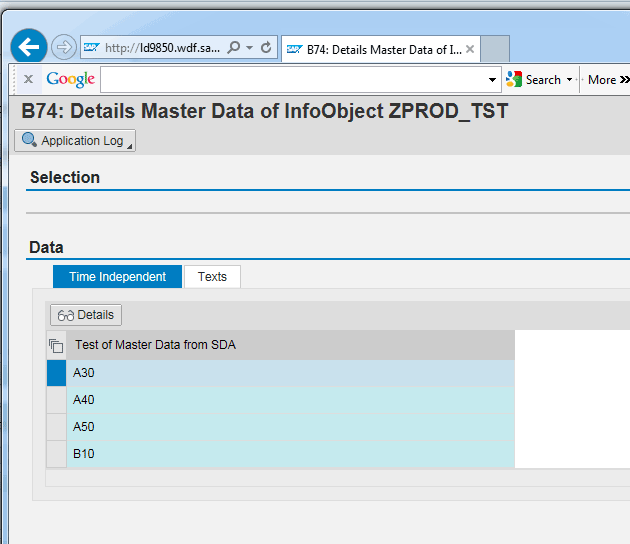Click the address bar search magnifier icon
630x544 pixels.
coord(234,48)
